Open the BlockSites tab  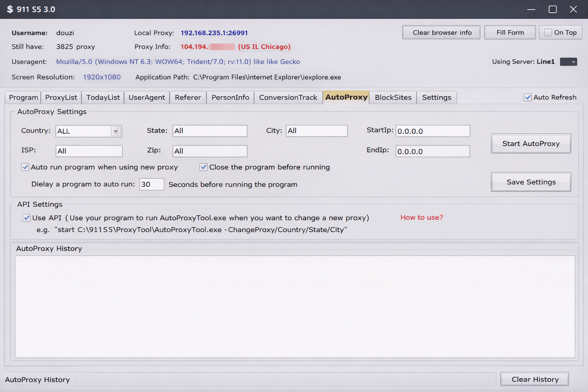pos(393,97)
